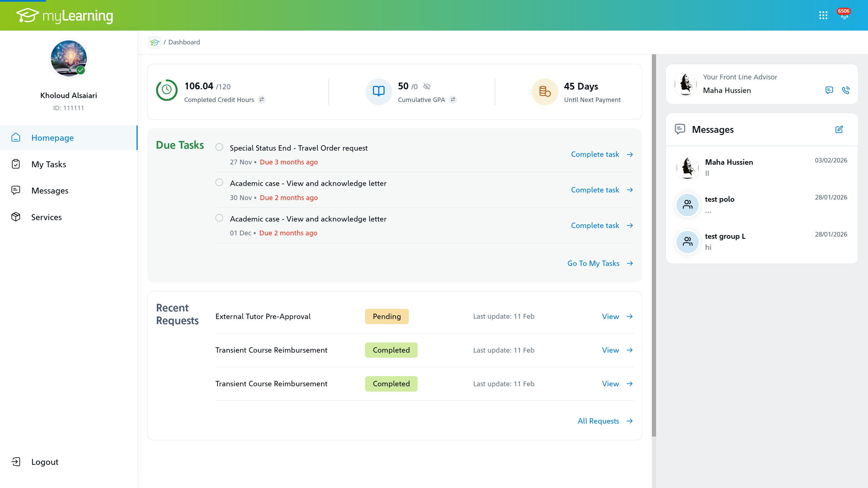Screen dimensions: 868x488
Task: Check off the Special Status End task
Action: tap(219, 147)
